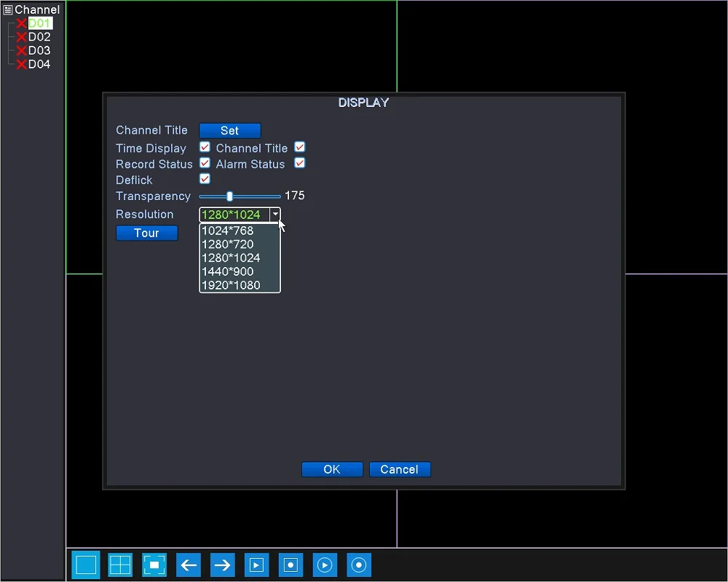
Task: Click the red X beside D02
Action: click(x=21, y=37)
